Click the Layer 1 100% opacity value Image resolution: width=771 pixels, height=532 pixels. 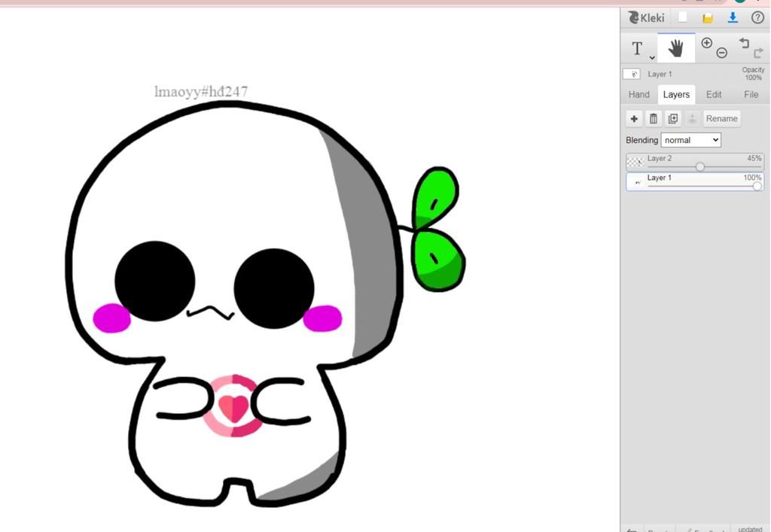[x=752, y=178]
